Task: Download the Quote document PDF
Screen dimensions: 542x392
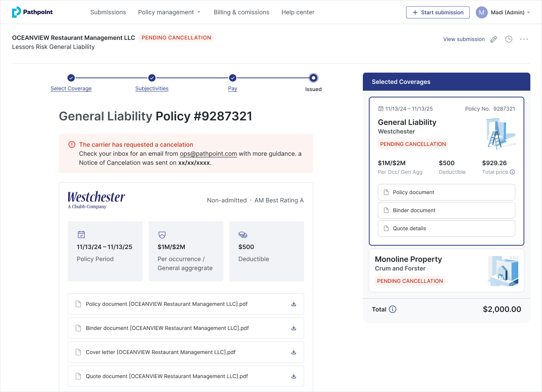Action: [x=294, y=376]
